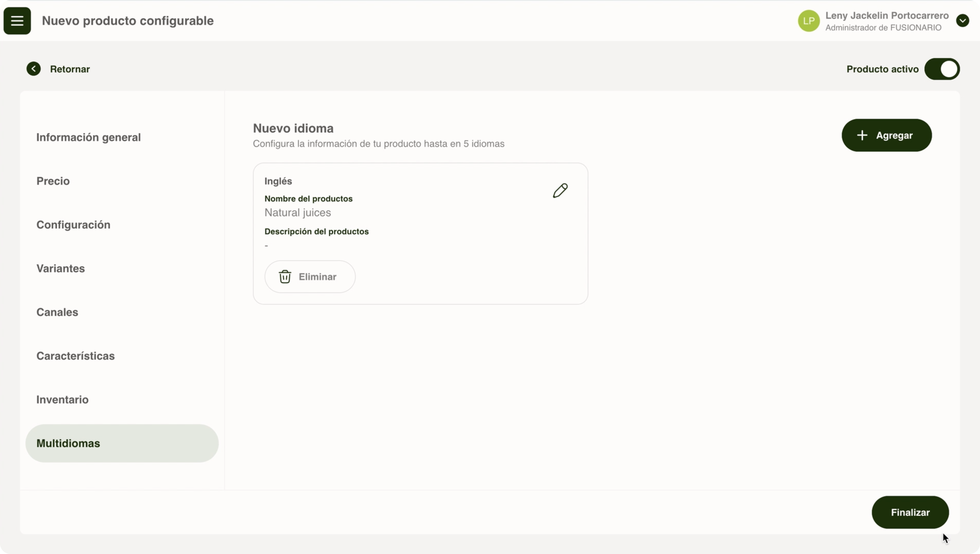Go to the Precio section

[53, 181]
